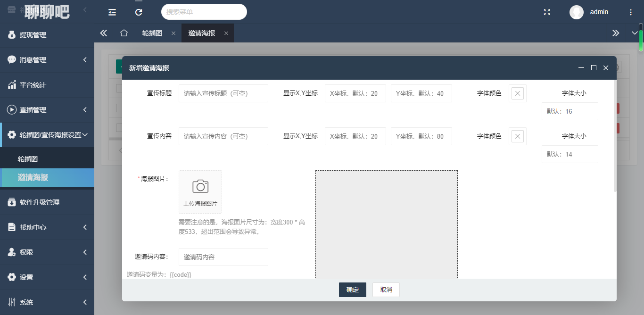Open tab options dropdown arrow
644x315 pixels.
(635, 33)
